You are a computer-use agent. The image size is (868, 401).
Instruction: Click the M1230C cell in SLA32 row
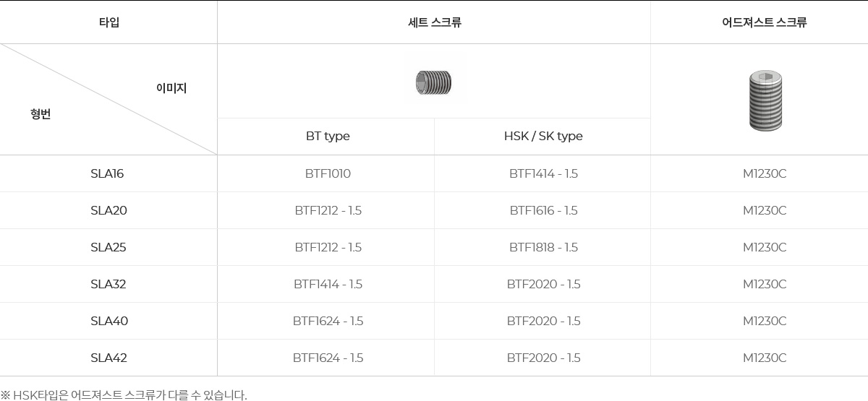pyautogui.click(x=765, y=285)
